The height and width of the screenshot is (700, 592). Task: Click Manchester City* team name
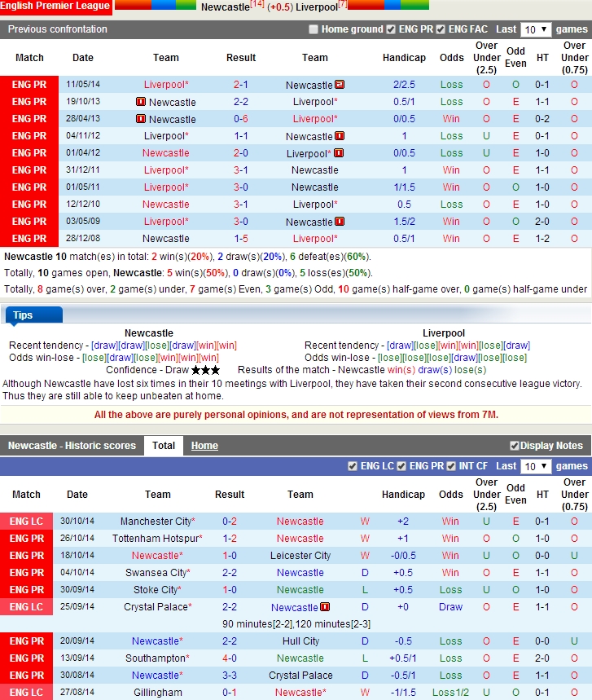[157, 521]
